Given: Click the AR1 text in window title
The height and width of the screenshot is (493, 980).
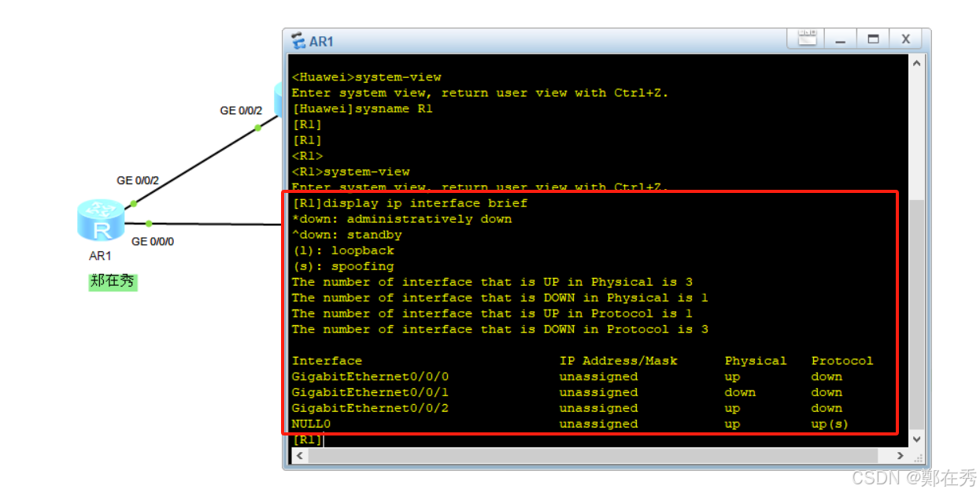Looking at the screenshot, I should (321, 41).
